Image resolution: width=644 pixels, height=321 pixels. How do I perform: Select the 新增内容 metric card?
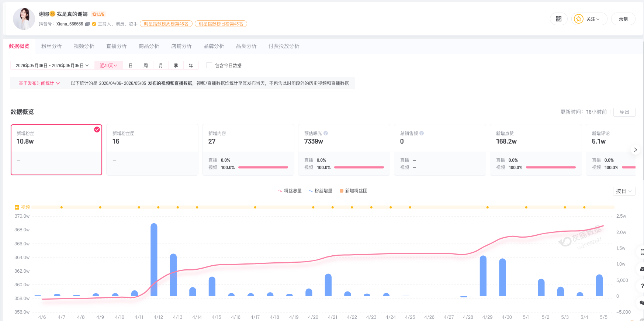point(248,150)
